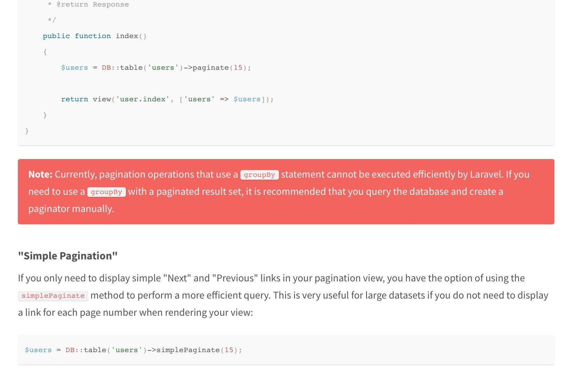Click the final closing brace of the class
This screenshot has width=564, height=392.
[27, 131]
